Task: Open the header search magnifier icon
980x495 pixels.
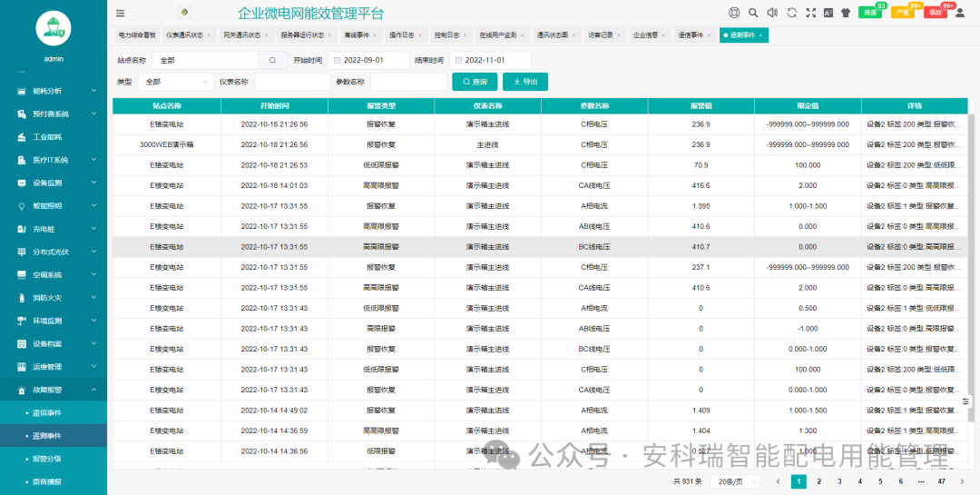Action: (x=753, y=13)
